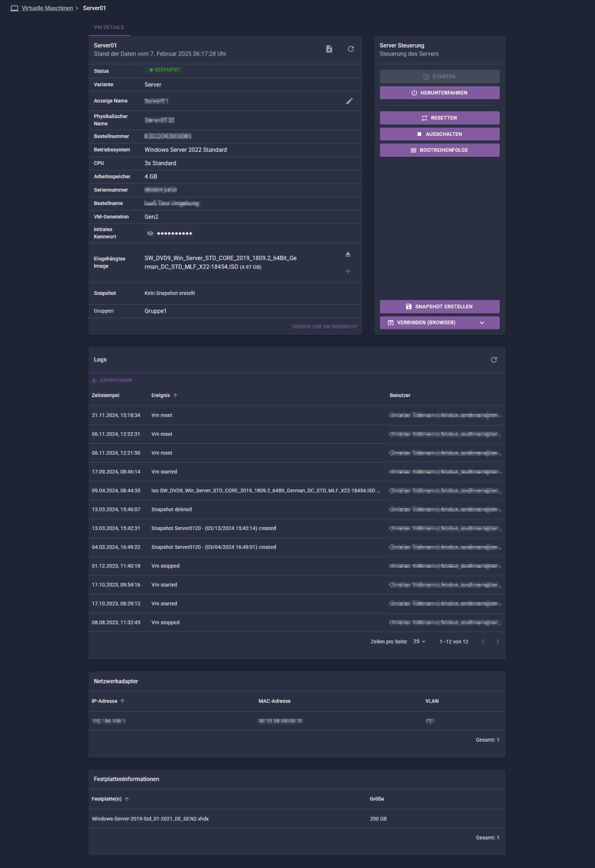Click Snapshot erstellen button

coord(439,306)
